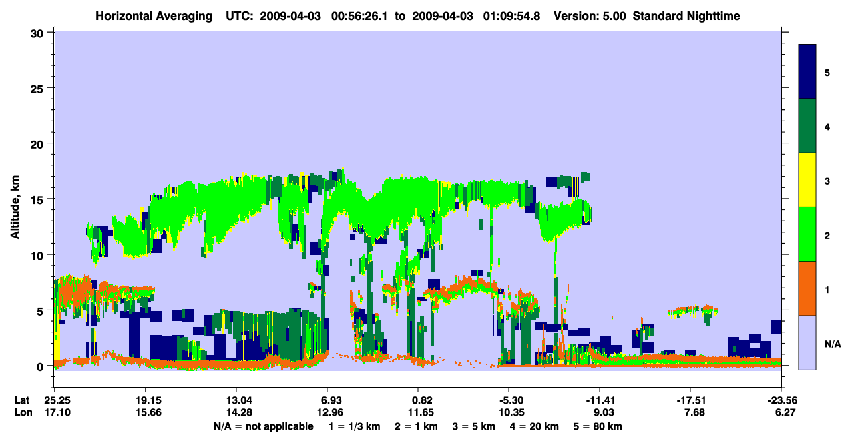Click legend text '1 = 1/3 km'
This screenshot has width=868, height=445.
tap(355, 426)
